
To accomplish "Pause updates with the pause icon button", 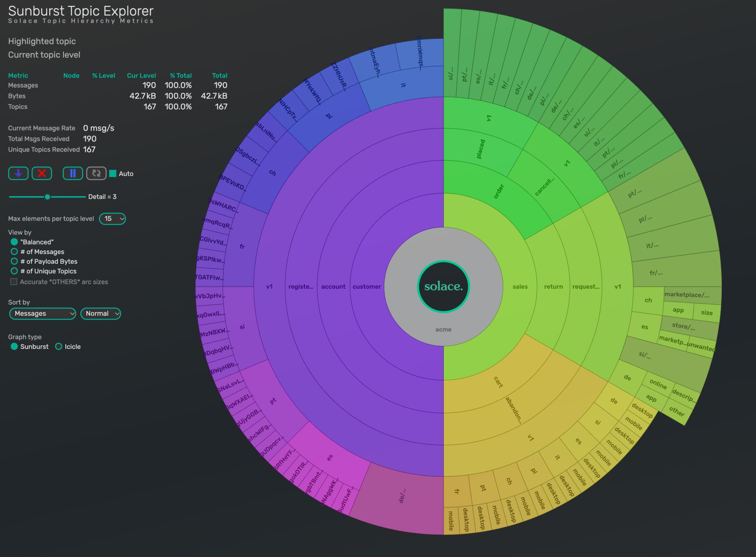I will pyautogui.click(x=73, y=173).
